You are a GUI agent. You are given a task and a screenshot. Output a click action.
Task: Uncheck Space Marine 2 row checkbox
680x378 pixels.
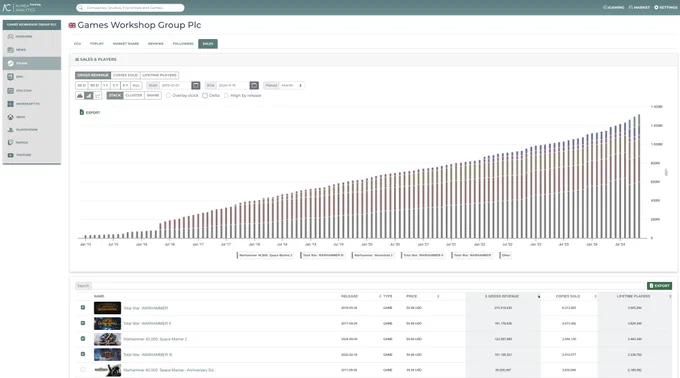[83, 339]
